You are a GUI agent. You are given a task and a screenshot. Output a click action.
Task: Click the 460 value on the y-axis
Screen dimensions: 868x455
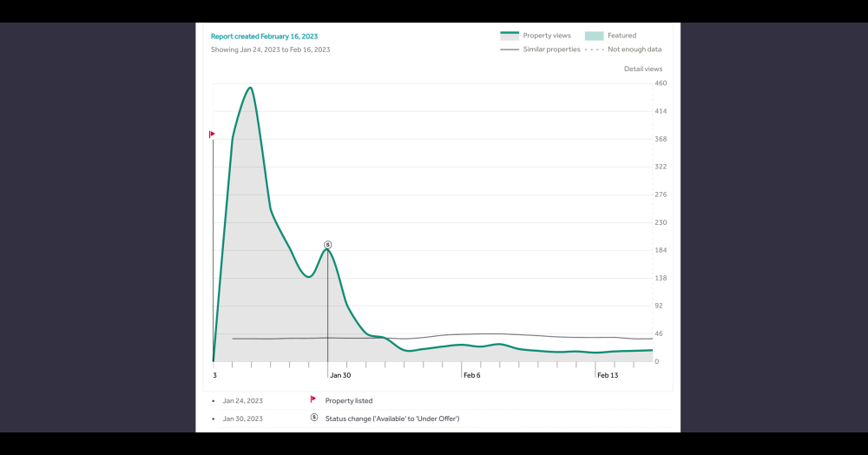coord(661,83)
